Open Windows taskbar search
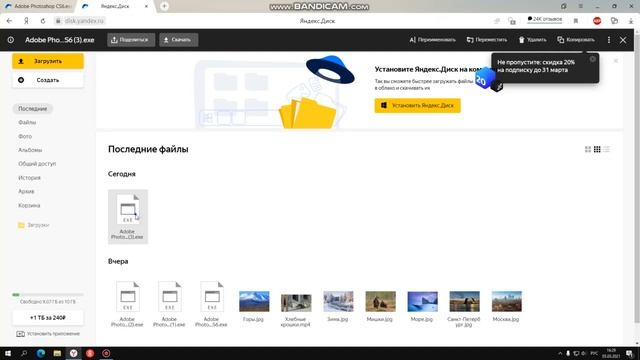This screenshot has width=640, height=360. (x=24, y=353)
